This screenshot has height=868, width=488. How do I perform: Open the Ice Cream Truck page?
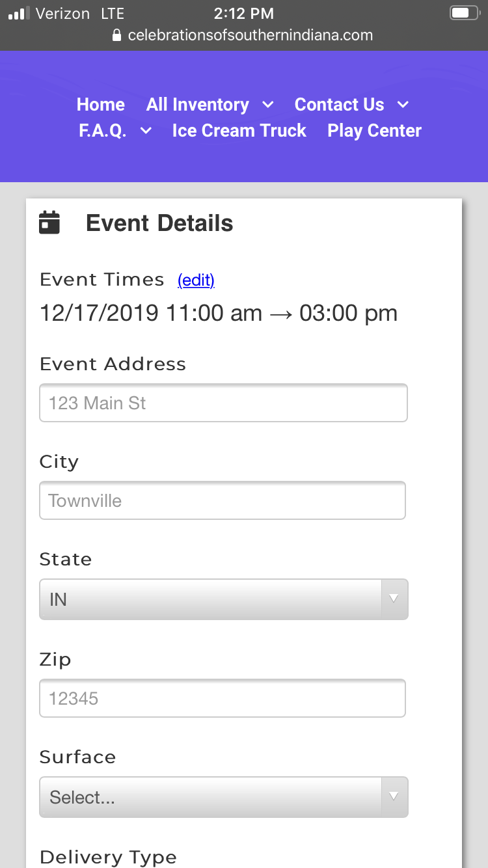tap(239, 131)
